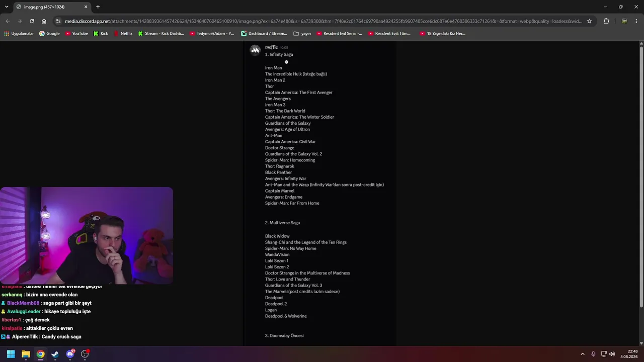Go to the browser home page
The width and height of the screenshot is (644, 362).
coord(44,21)
